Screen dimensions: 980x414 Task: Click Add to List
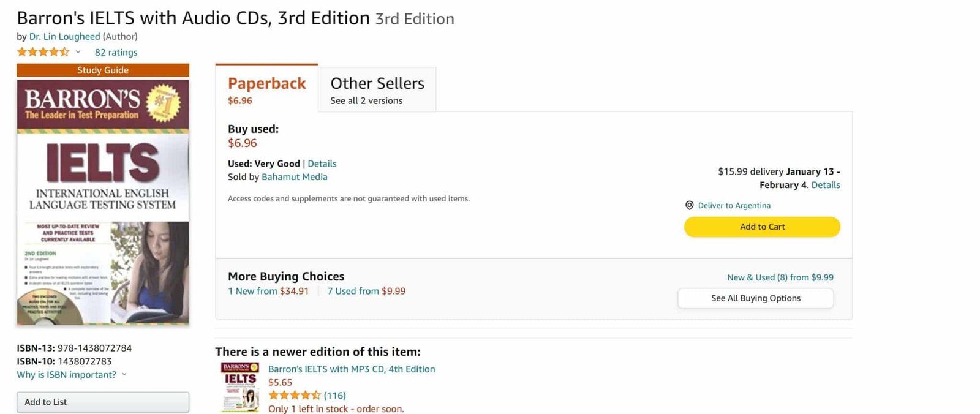pos(102,402)
